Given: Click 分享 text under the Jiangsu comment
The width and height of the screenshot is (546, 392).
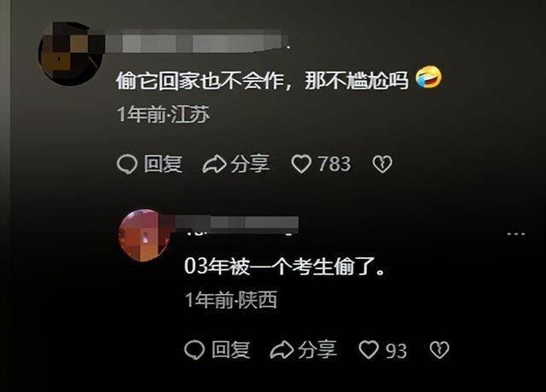Looking at the screenshot, I should pyautogui.click(x=250, y=164).
